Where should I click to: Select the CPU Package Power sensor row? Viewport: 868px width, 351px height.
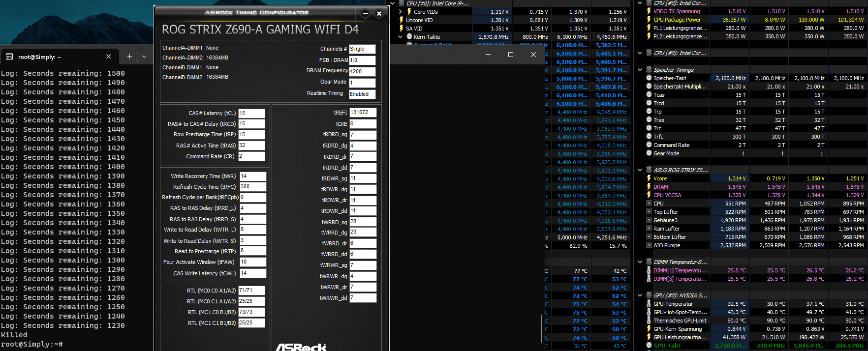point(755,20)
